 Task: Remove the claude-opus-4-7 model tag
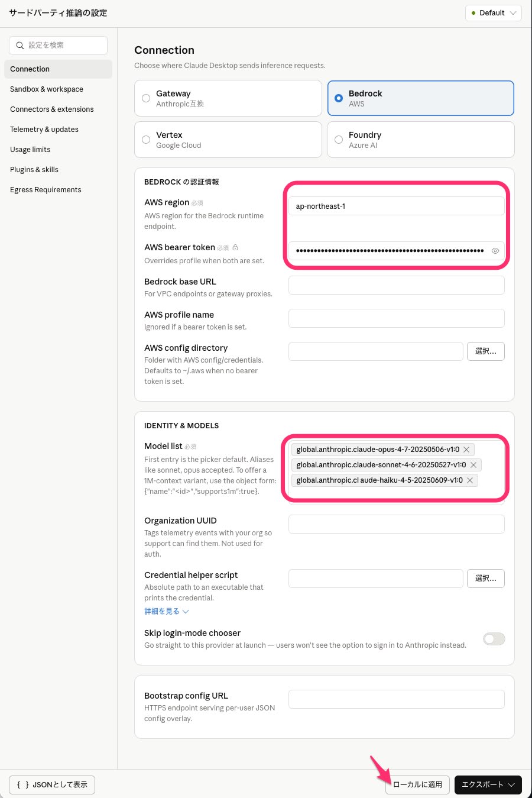pos(466,450)
